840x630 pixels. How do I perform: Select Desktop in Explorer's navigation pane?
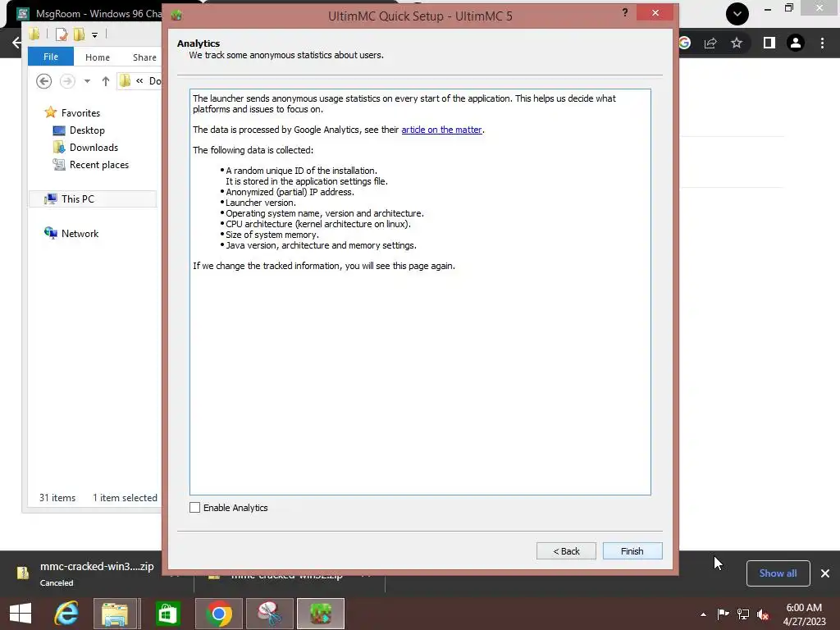(87, 130)
